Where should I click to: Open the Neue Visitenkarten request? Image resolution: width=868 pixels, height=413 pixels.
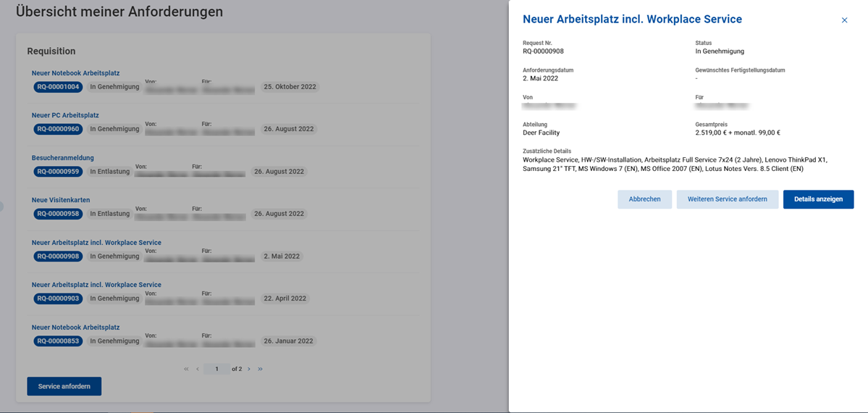61,199
